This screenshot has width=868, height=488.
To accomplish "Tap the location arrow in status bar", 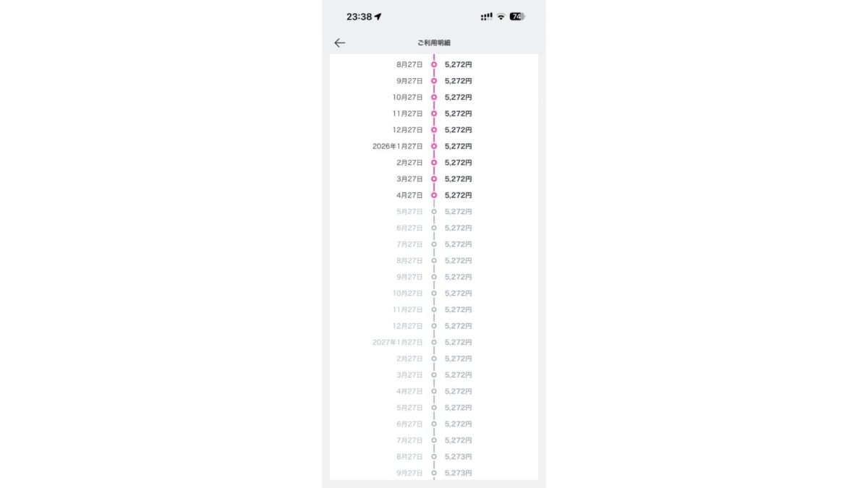I will pyautogui.click(x=378, y=17).
